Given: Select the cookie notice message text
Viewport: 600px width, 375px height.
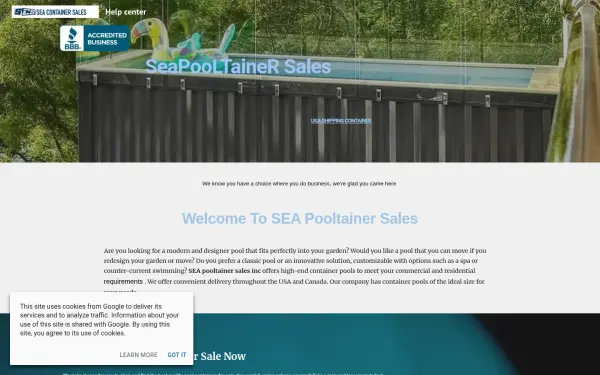Looking at the screenshot, I should click(x=99, y=320).
